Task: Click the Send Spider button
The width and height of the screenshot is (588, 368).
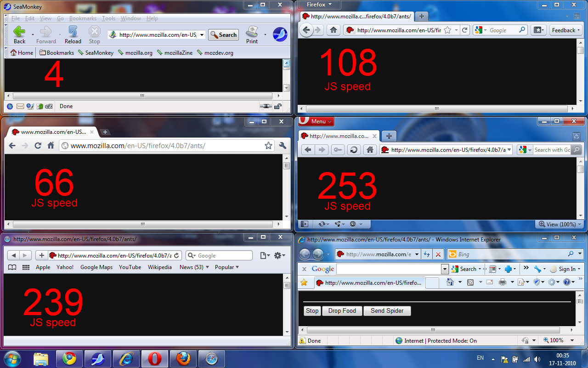Action: [x=387, y=311]
